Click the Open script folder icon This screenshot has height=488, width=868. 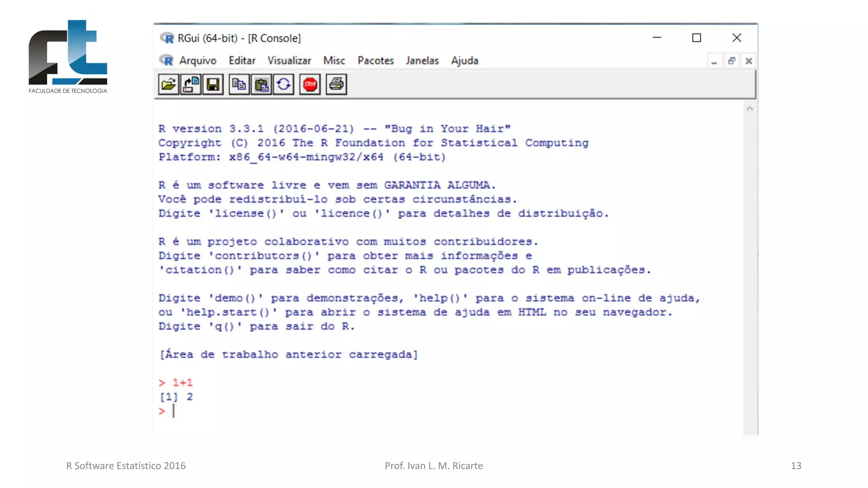(168, 85)
